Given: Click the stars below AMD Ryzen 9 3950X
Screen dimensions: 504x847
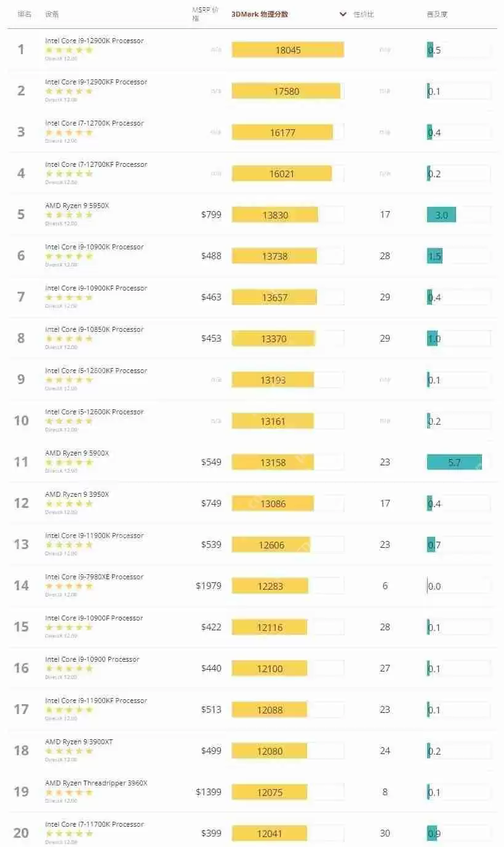Looking at the screenshot, I should tap(69, 504).
